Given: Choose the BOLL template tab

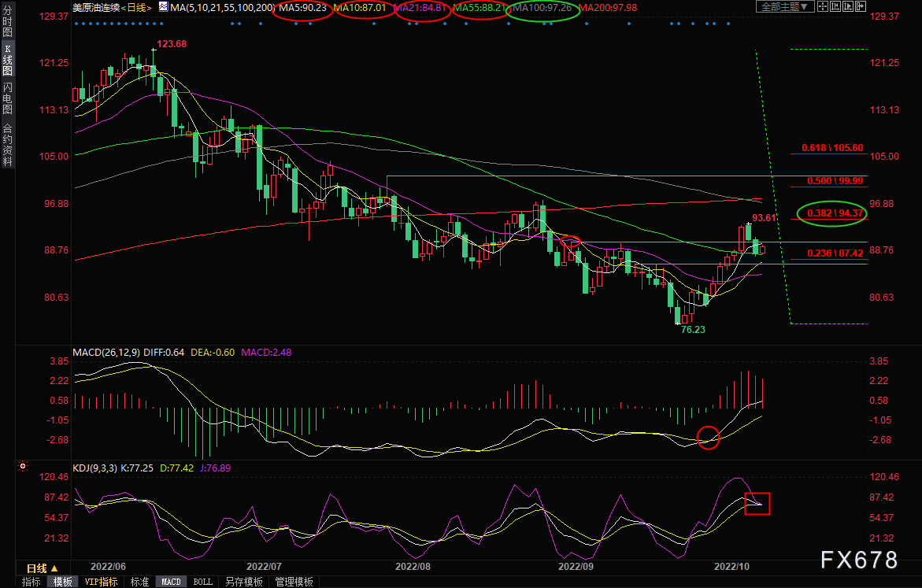Looking at the screenshot, I should coord(203,582).
